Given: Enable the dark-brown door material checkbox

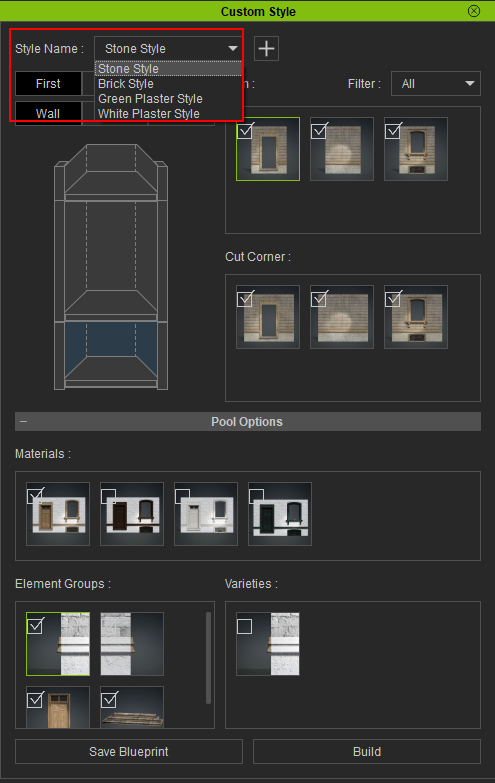Looking at the screenshot, I should click(108, 496).
